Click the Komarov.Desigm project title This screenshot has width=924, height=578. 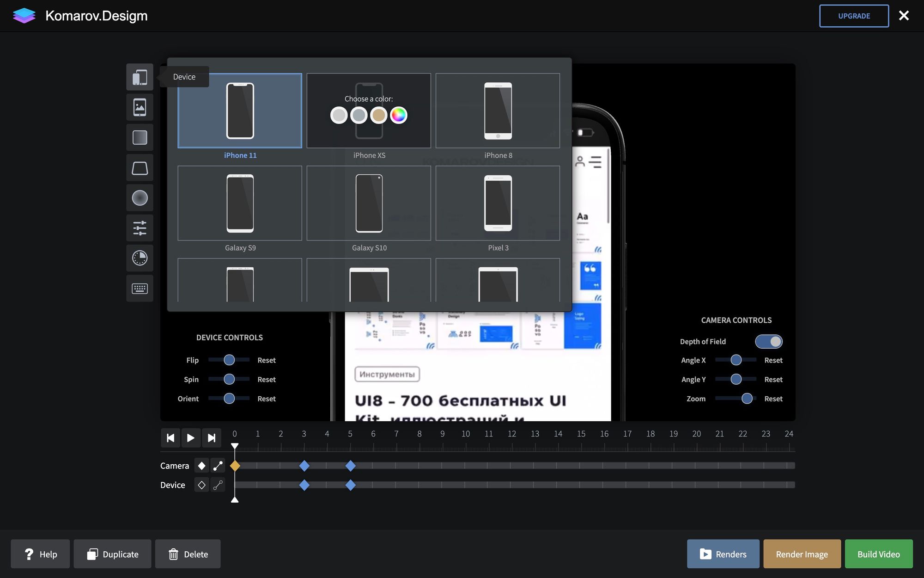(97, 16)
